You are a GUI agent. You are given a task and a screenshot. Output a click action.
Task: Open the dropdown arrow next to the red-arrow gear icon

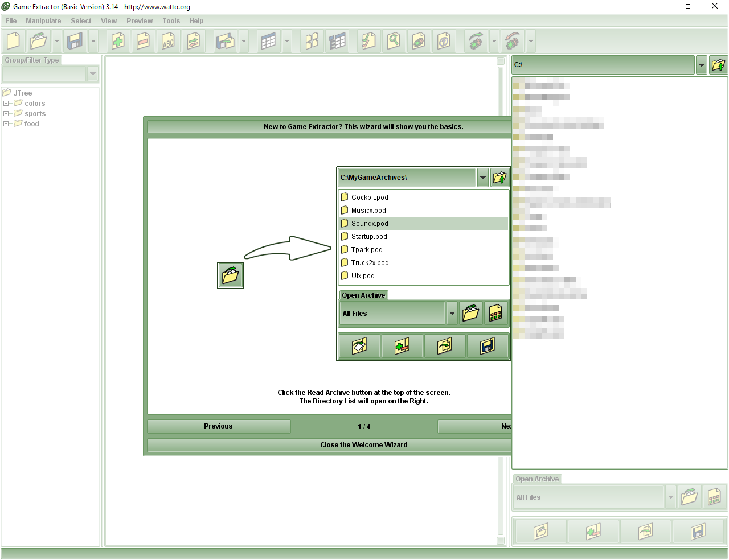(x=531, y=41)
